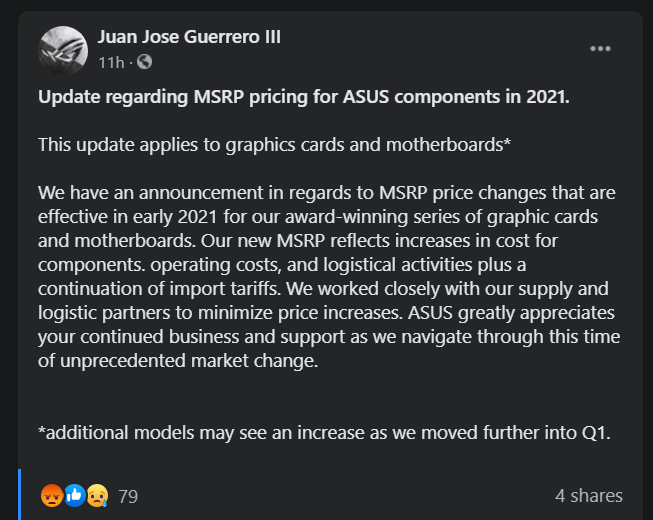Click the sad crying reaction emoji
Image resolution: width=653 pixels, height=520 pixels.
tap(96, 495)
